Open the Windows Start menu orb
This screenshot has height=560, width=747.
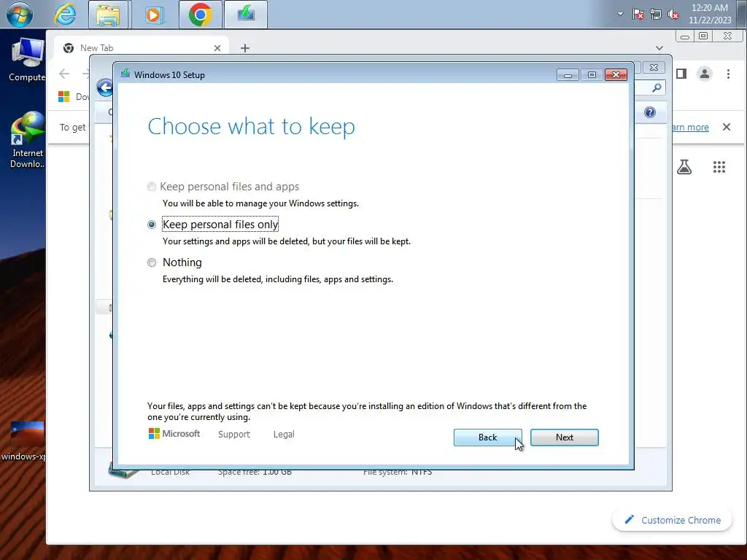20,15
